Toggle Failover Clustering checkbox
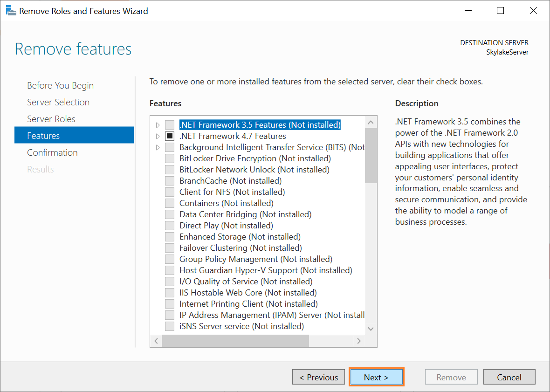 (170, 248)
